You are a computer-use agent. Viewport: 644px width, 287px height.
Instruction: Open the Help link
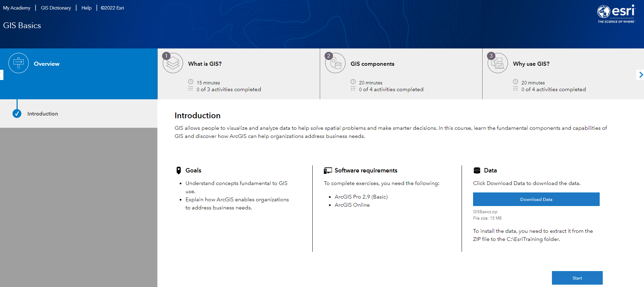click(x=86, y=8)
